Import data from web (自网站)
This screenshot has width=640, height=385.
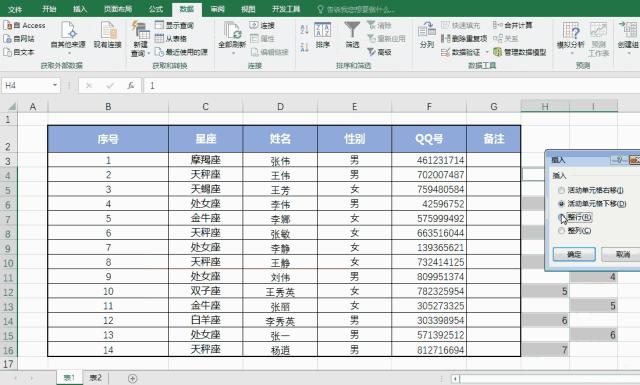pyautogui.click(x=19, y=39)
